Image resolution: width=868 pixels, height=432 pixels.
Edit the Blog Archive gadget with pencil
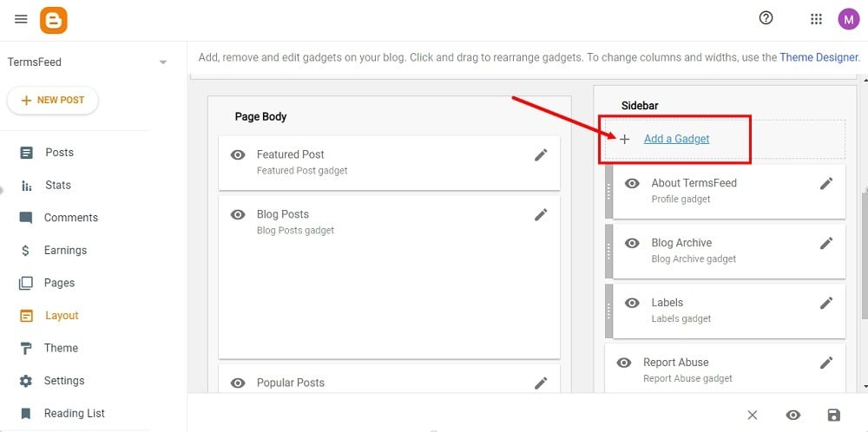click(x=826, y=244)
